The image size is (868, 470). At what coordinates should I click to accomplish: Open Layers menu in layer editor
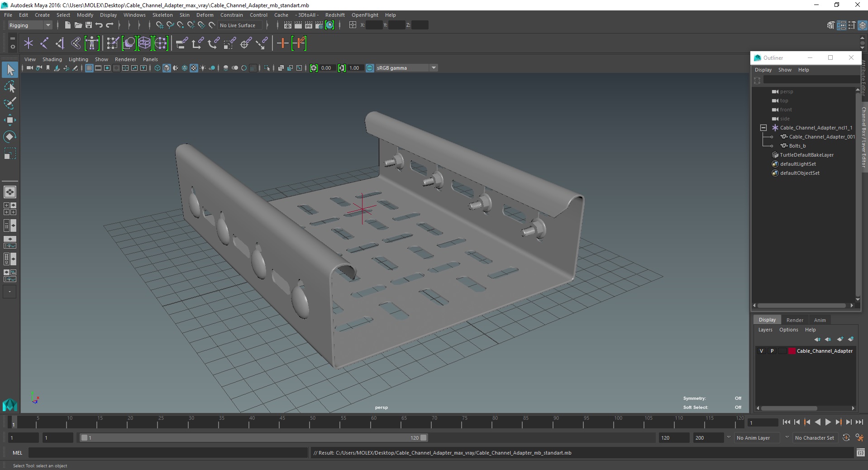pyautogui.click(x=765, y=330)
